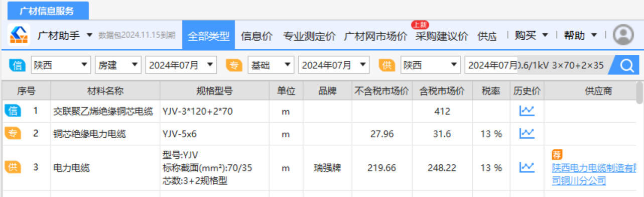Switch to the 专业测定价 tab
The height and width of the screenshot is (197, 644).
click(309, 36)
